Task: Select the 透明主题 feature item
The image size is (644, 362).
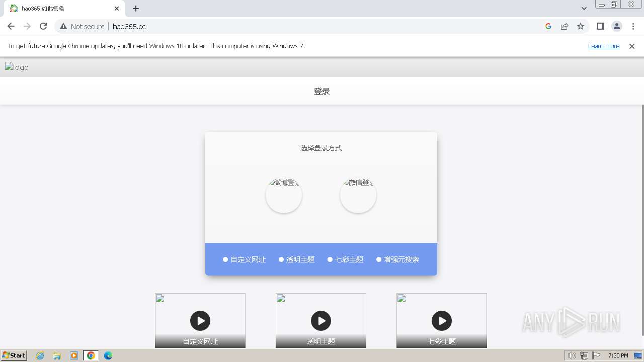Action: 296,259
